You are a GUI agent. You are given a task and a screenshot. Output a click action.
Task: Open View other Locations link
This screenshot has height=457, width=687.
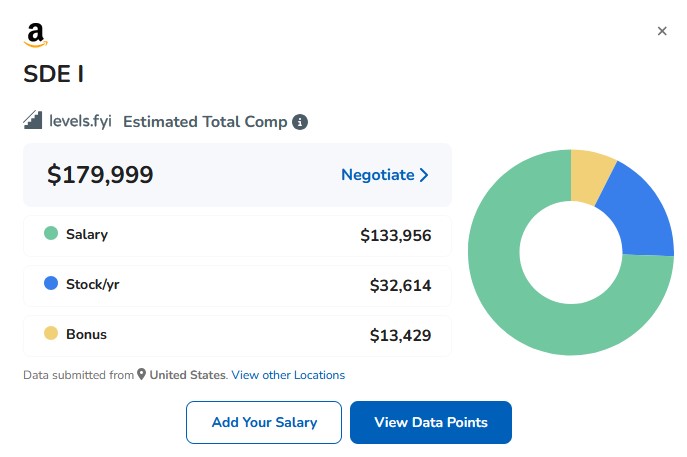288,375
